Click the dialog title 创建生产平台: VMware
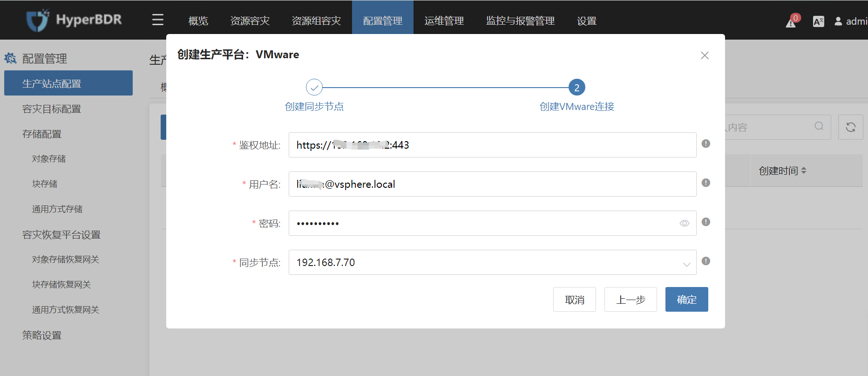The width and height of the screenshot is (868, 376). [238, 55]
